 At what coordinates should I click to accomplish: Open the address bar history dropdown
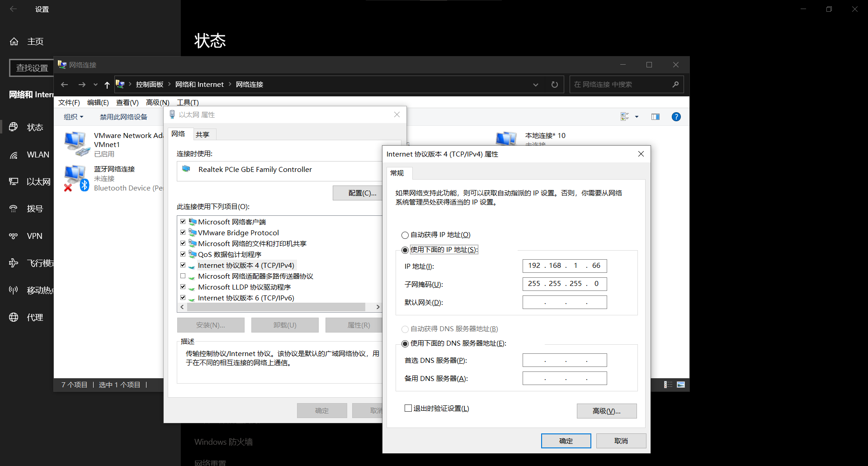535,85
